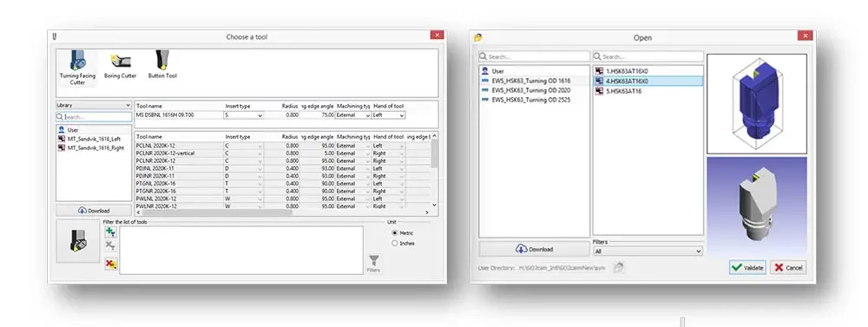Select the PDJNR 2020K-11 tool row
This screenshot has width=868, height=327.
[x=282, y=176]
